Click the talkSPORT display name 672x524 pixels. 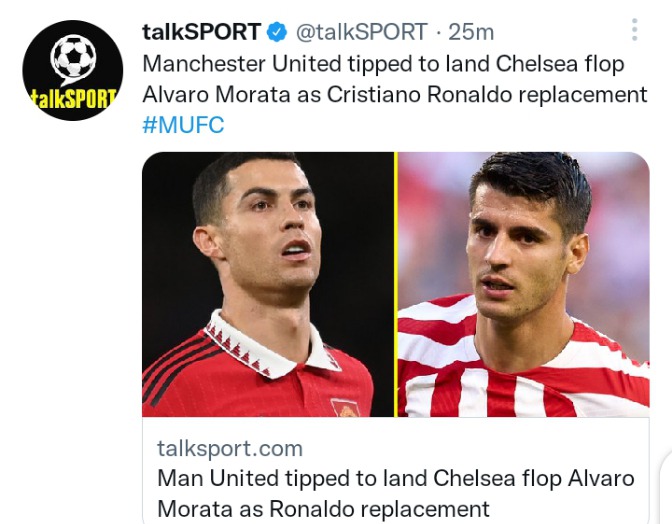[x=201, y=32]
